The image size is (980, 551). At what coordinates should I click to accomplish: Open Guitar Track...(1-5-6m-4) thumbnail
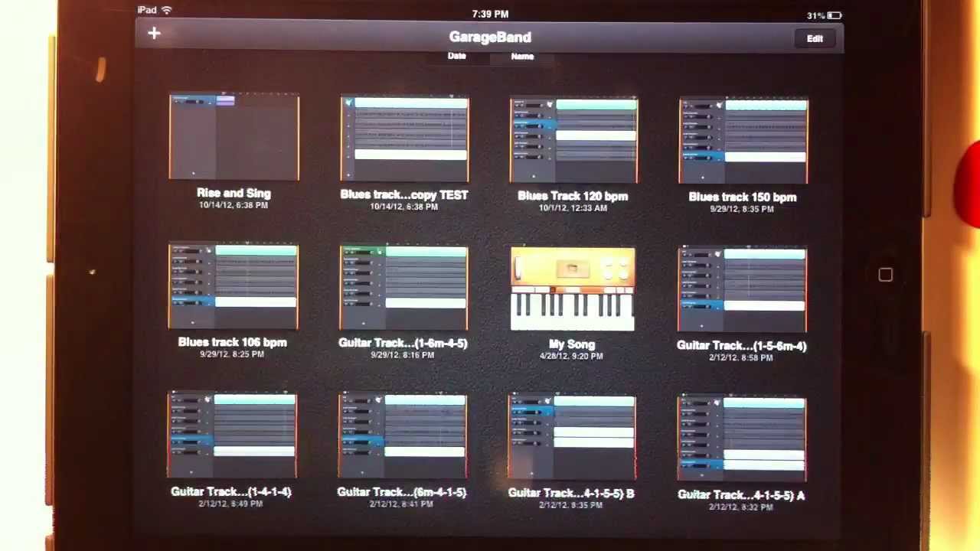742,290
